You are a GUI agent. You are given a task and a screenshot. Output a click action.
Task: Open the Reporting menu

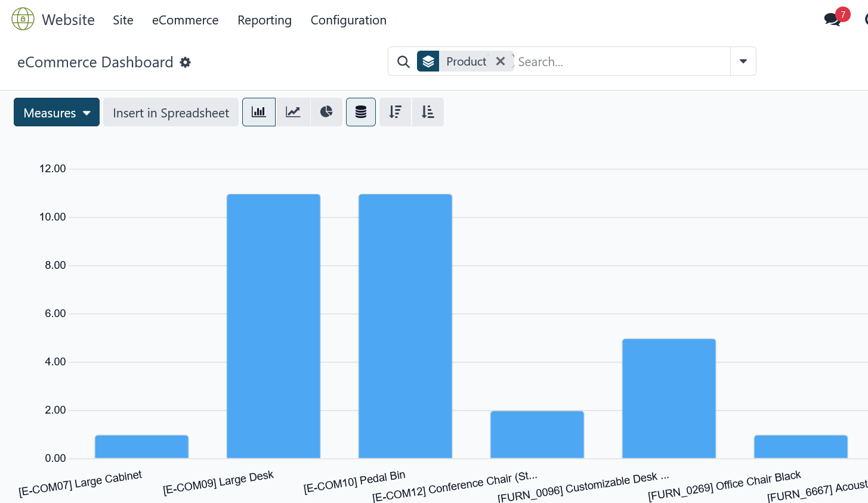coord(264,20)
